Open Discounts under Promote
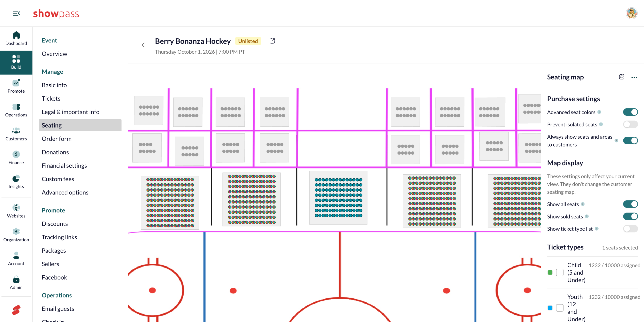 coord(55,224)
